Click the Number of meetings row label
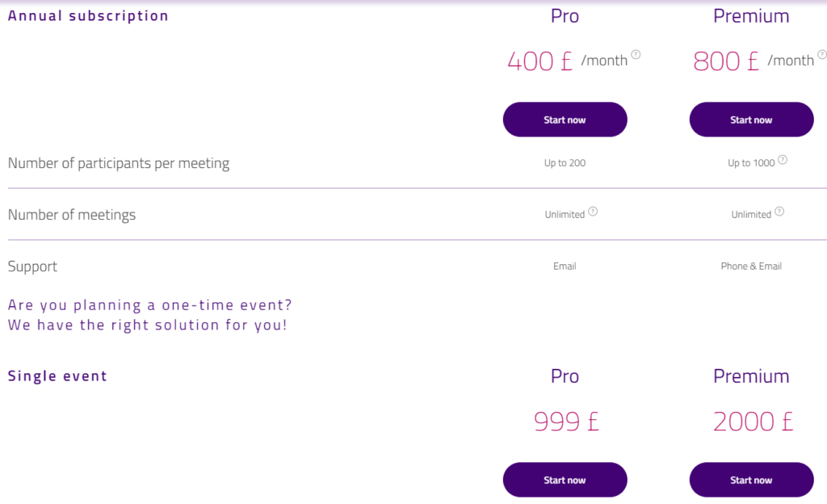The width and height of the screenshot is (827, 504). [72, 215]
